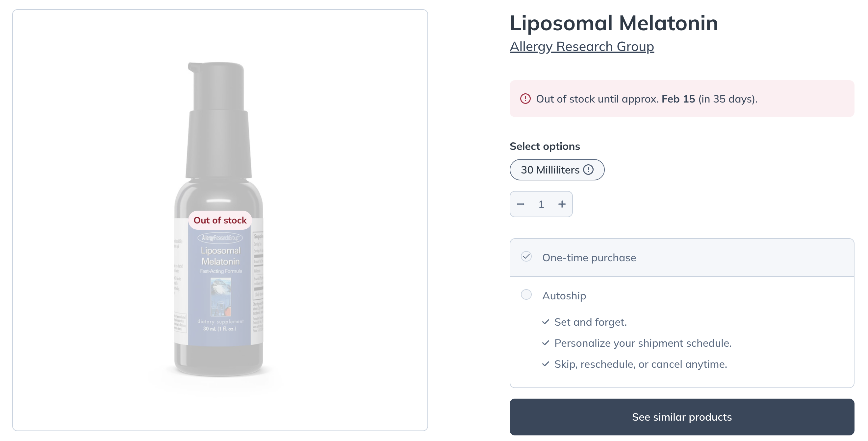Open the Liposomal Melatonin bottle image

coord(219,219)
